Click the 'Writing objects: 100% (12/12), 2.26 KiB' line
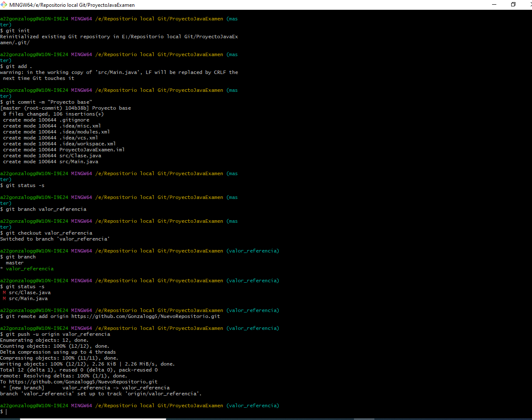The height and width of the screenshot is (420, 532). 88,364
